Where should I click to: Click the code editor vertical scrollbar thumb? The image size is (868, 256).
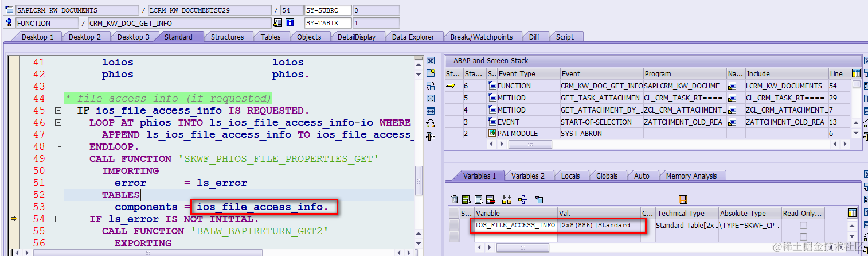[x=419, y=180]
